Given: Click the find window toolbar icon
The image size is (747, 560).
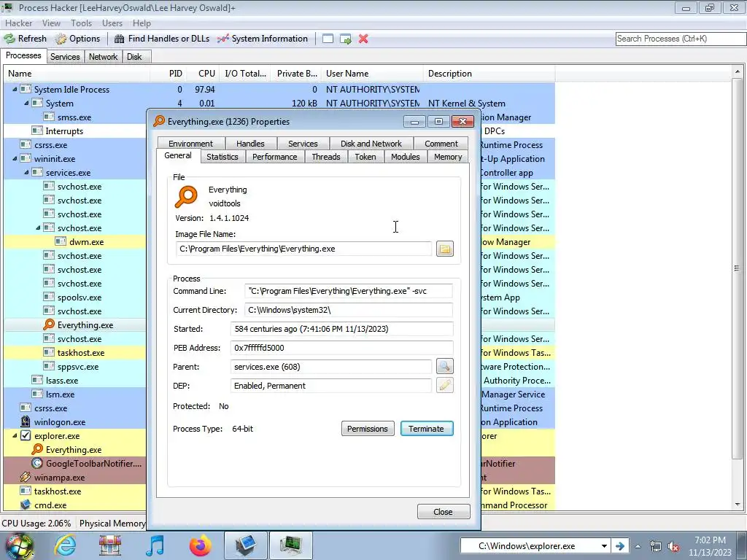Looking at the screenshot, I should tap(328, 39).
